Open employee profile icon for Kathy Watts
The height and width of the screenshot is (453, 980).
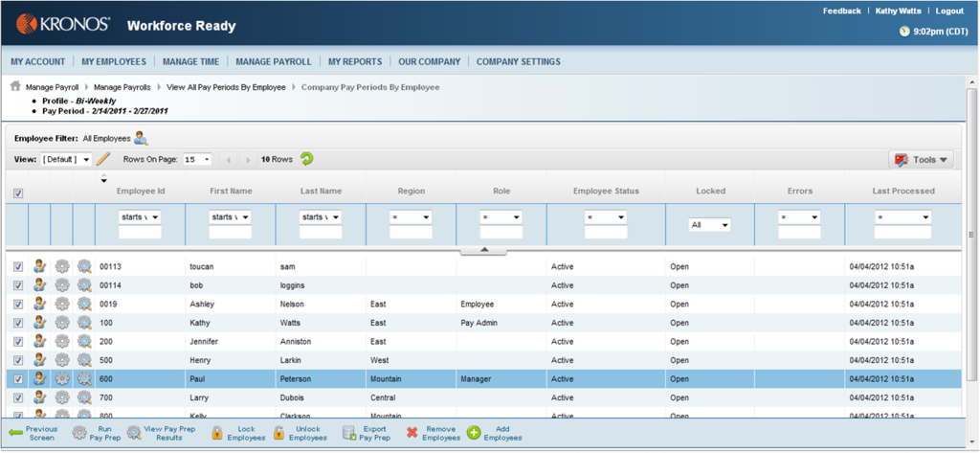coord(40,322)
